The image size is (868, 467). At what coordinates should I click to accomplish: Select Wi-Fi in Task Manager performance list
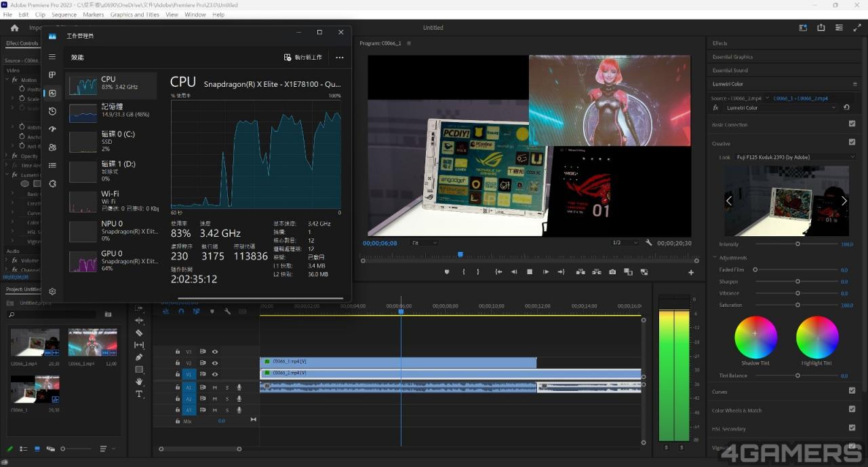coord(111,201)
